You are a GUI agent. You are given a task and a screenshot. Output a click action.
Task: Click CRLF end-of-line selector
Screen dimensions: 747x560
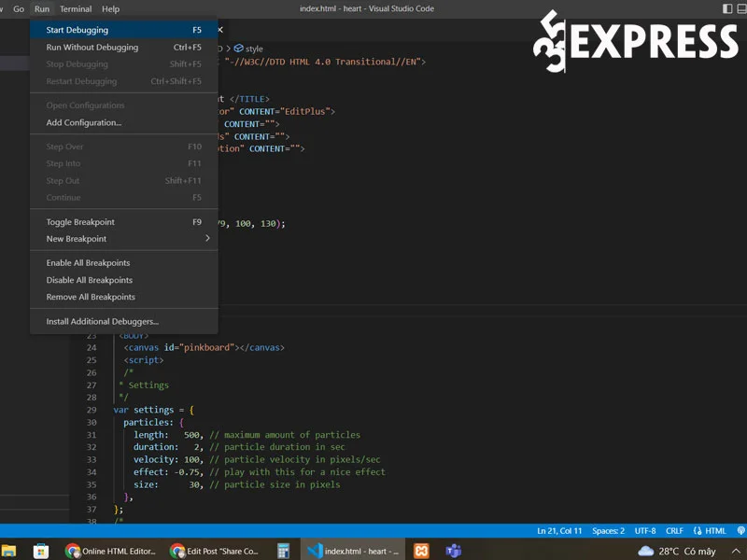pyautogui.click(x=674, y=530)
